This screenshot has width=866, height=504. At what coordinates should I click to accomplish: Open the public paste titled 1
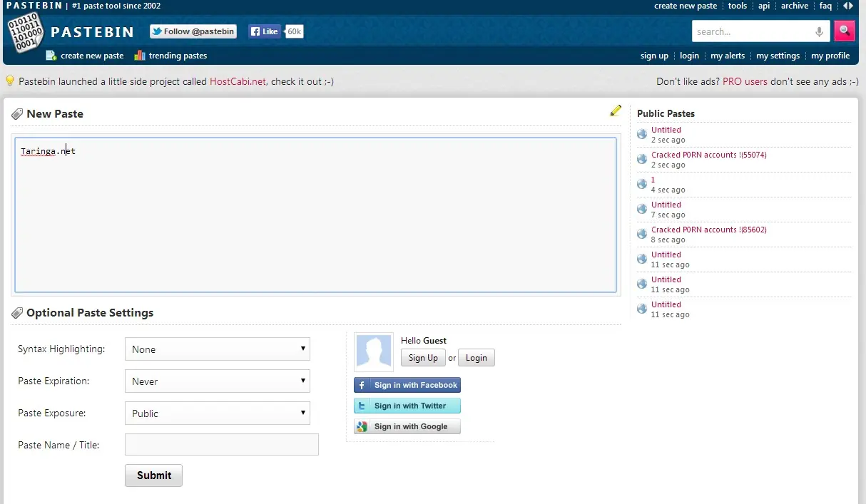[x=653, y=180]
